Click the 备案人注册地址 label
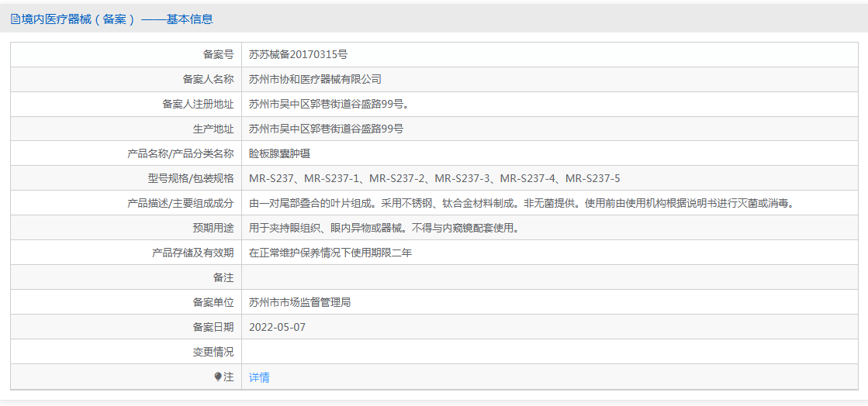The width and height of the screenshot is (868, 406). click(x=198, y=104)
